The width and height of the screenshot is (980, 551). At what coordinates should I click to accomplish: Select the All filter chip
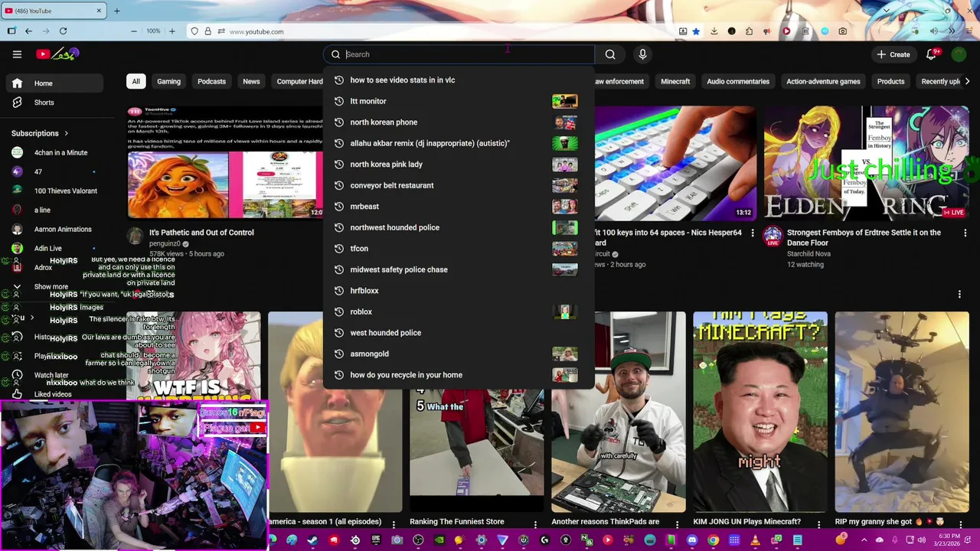click(136, 81)
